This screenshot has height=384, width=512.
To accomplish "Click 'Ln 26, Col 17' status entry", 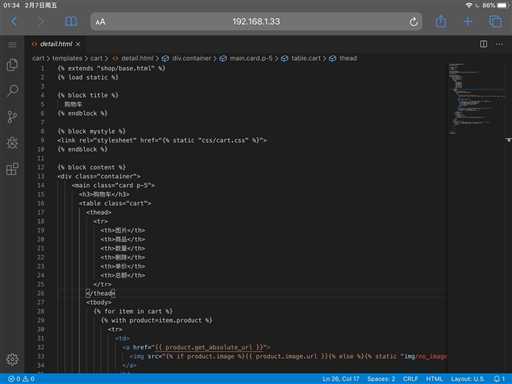I will click(x=341, y=379).
